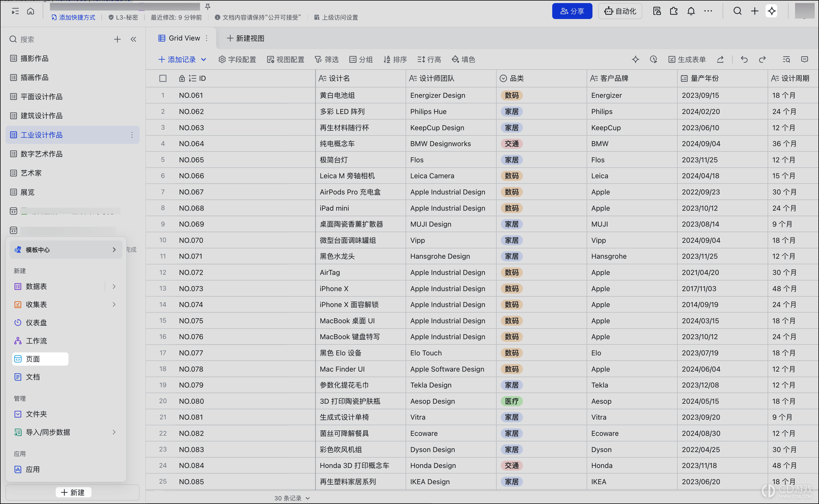
Task: Open 摄影作品 table in sidebar
Action: (73, 59)
